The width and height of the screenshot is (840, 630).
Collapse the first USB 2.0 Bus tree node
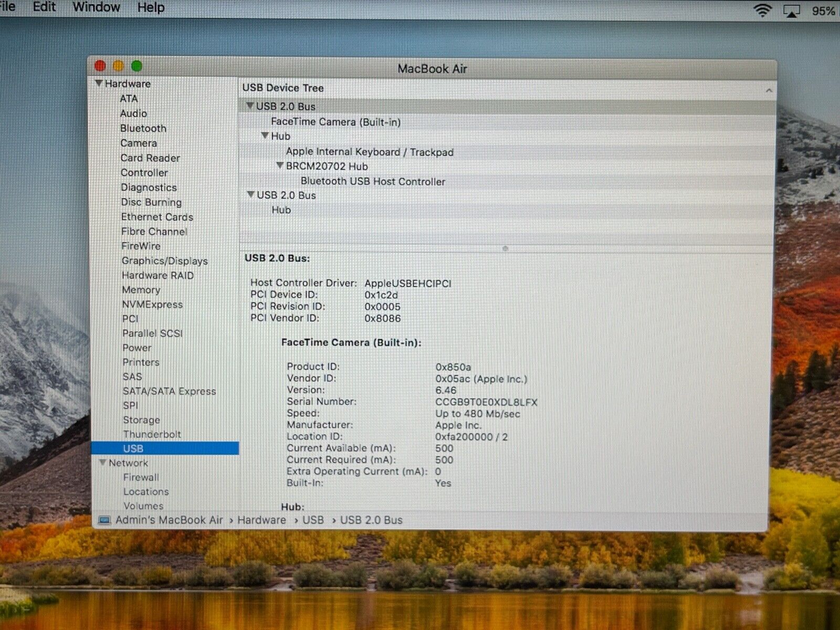coord(250,106)
